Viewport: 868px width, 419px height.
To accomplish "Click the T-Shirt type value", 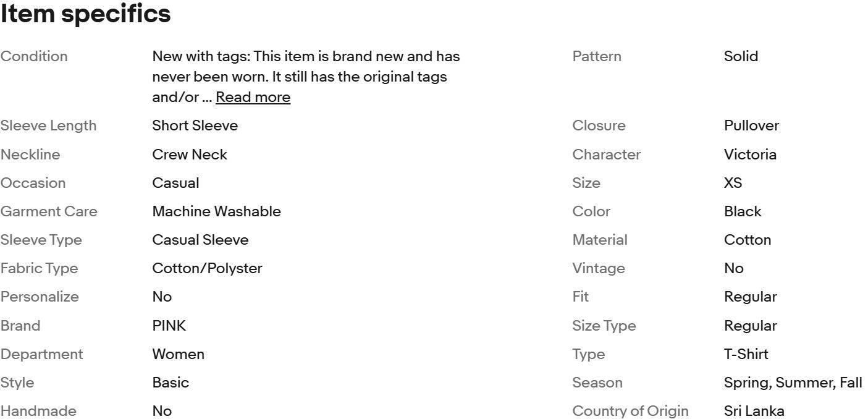I will (746, 354).
